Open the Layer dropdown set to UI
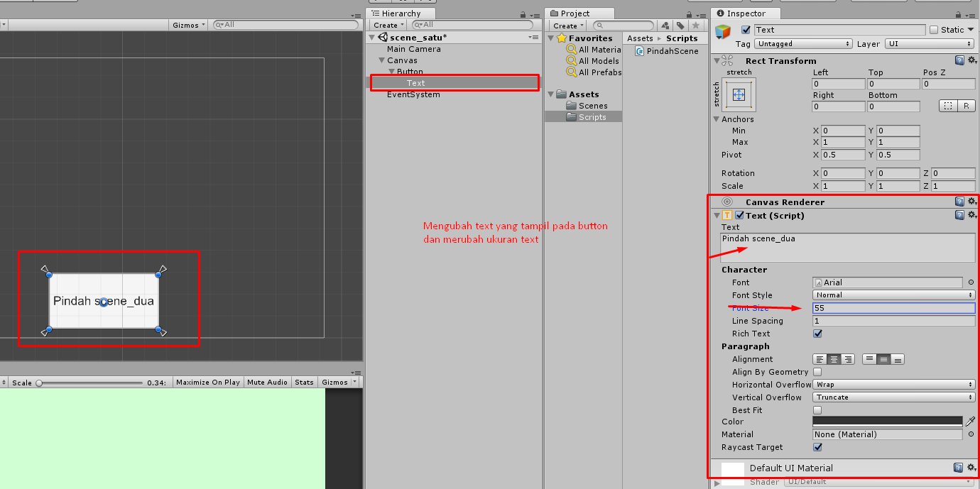Image resolution: width=980 pixels, height=489 pixels. [x=929, y=43]
